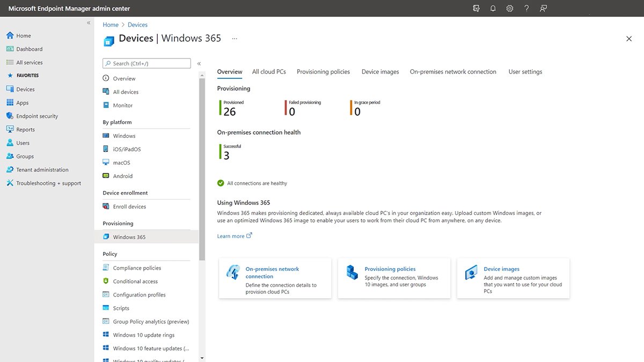Click the Endpoint security sidebar icon
Image resolution: width=644 pixels, height=362 pixels.
(x=10, y=116)
